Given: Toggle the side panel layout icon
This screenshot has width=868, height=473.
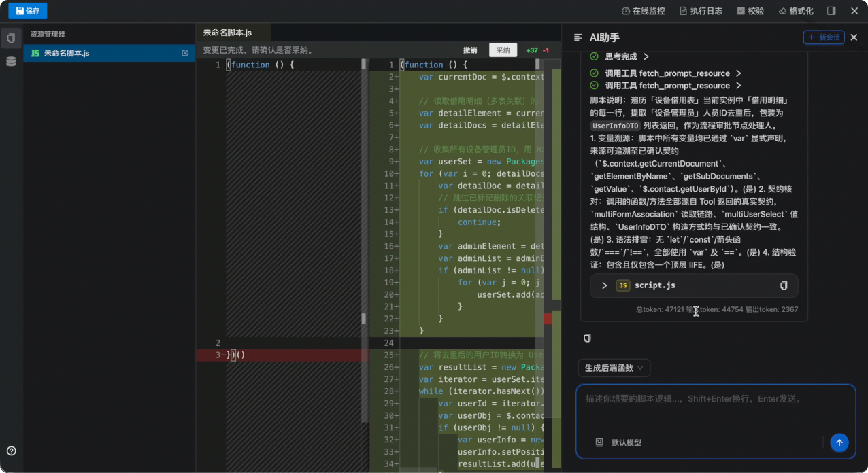Looking at the screenshot, I should click(831, 11).
